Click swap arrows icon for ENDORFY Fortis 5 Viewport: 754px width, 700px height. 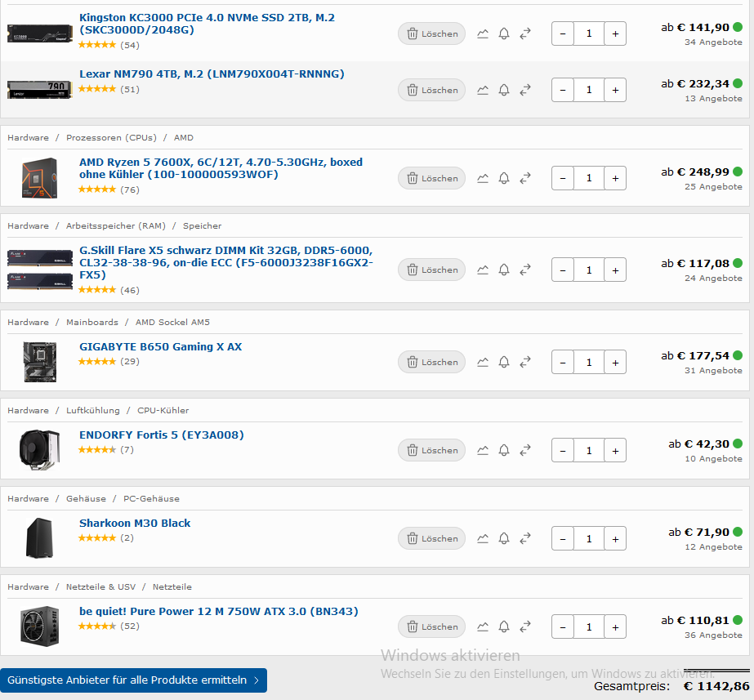pos(525,451)
